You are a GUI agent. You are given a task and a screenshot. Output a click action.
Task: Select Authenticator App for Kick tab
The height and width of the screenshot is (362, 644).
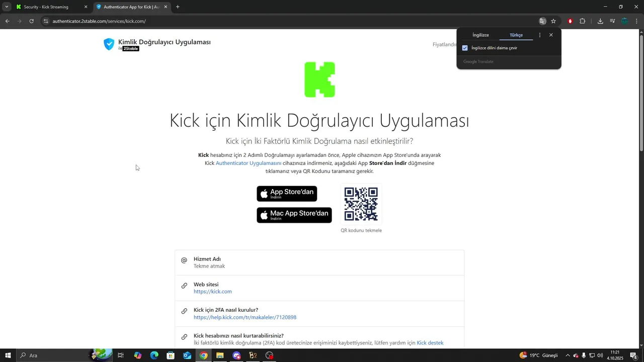click(132, 7)
